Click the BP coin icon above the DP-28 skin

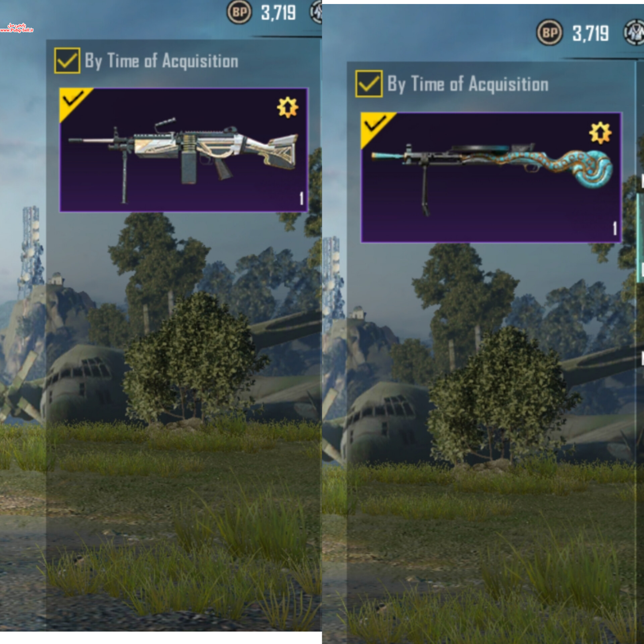coord(549,33)
